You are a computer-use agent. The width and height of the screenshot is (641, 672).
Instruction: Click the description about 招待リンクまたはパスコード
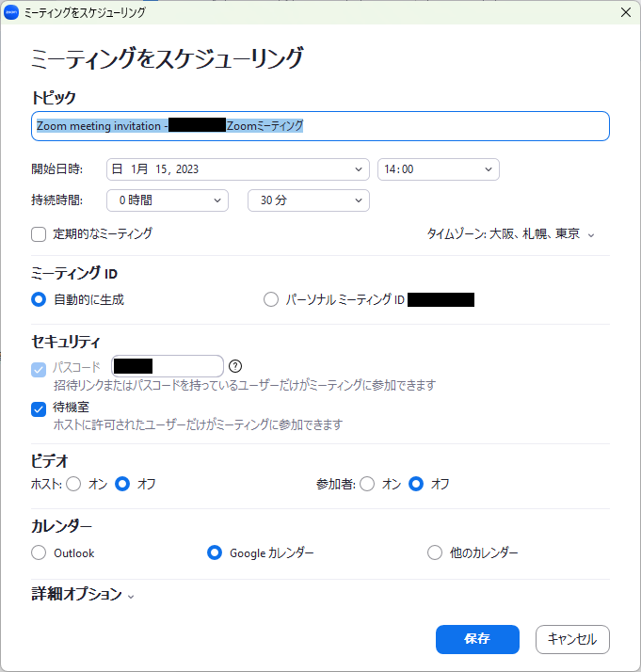pos(244,385)
